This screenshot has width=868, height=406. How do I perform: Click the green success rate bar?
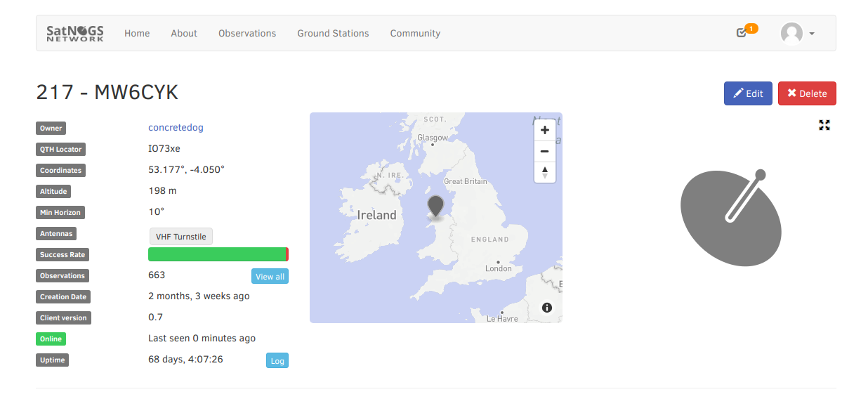[x=217, y=254]
